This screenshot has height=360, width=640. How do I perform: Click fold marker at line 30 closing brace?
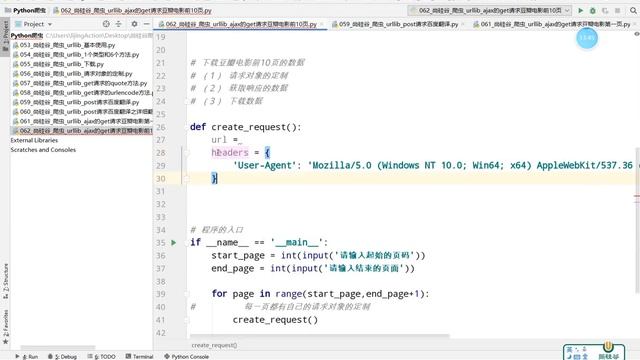pyautogui.click(x=187, y=178)
